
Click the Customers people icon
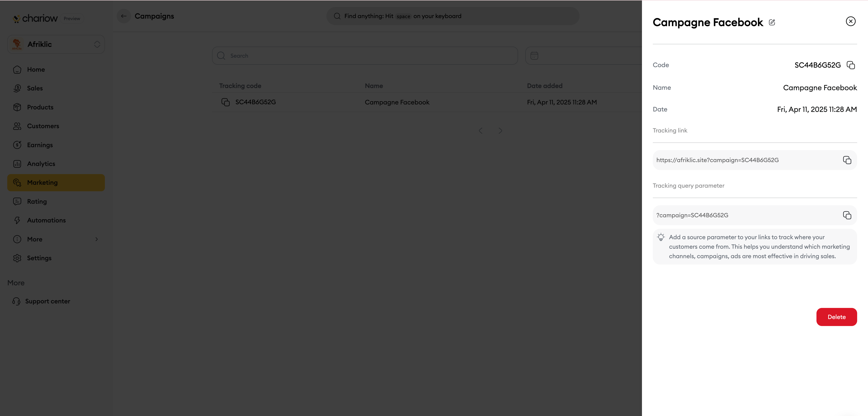pyautogui.click(x=17, y=126)
